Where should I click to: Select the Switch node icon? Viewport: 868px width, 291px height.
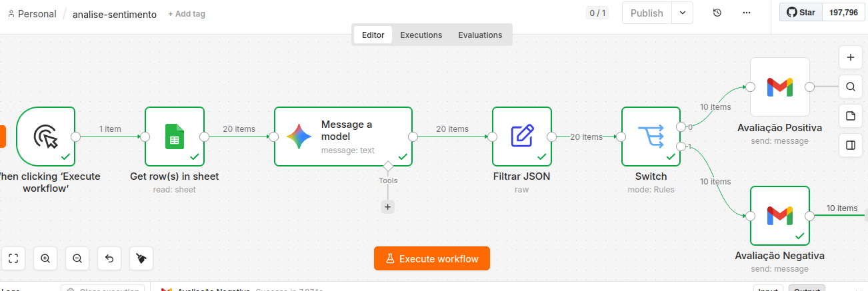click(x=651, y=137)
